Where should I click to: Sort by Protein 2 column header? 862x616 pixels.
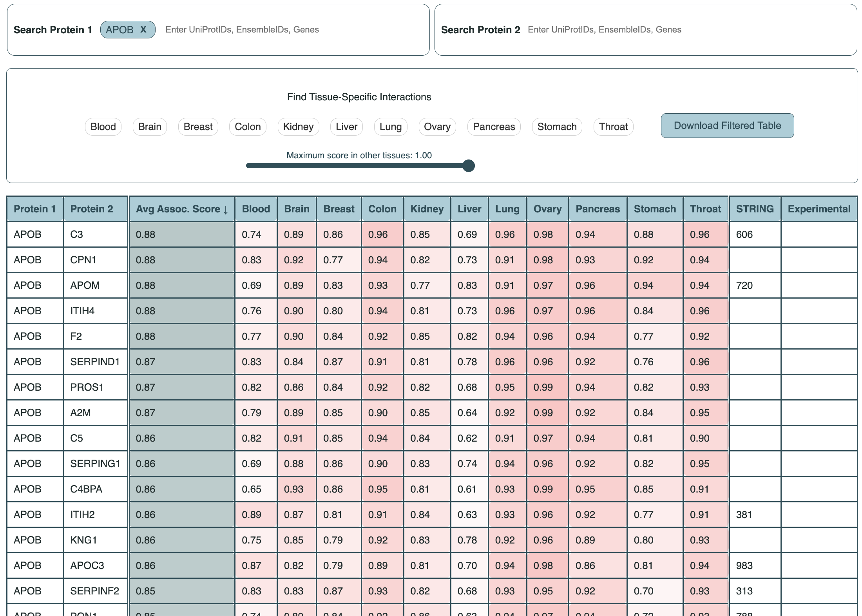click(92, 209)
